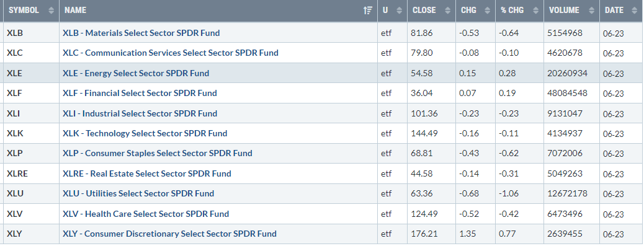The image size is (644, 246).
Task: Click the VOLUME column header
Action: 563,11
